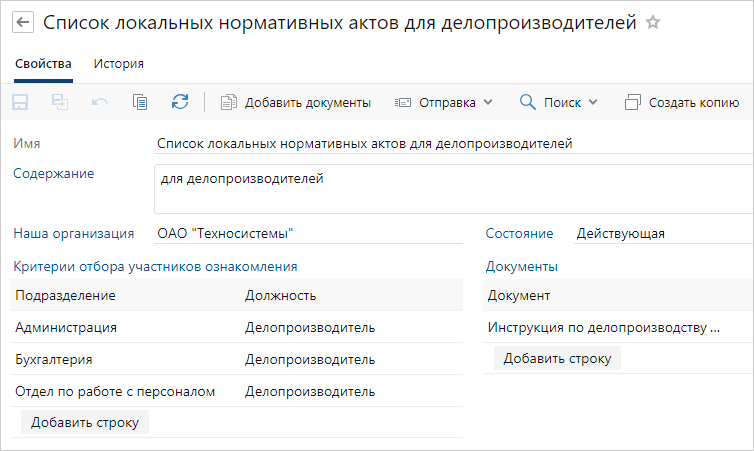The image size is (754, 451).
Task: Click the Undo arrow icon
Action: pyautogui.click(x=100, y=102)
